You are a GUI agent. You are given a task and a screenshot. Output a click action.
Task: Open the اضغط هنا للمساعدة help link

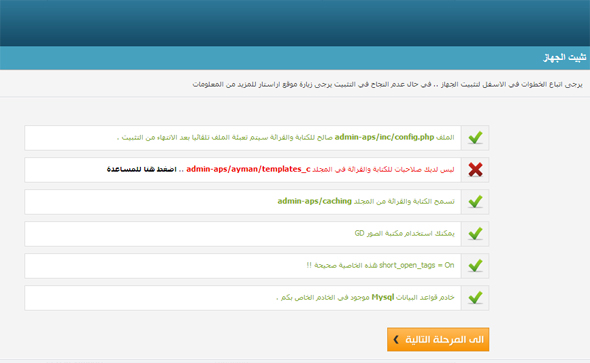pyautogui.click(x=141, y=169)
